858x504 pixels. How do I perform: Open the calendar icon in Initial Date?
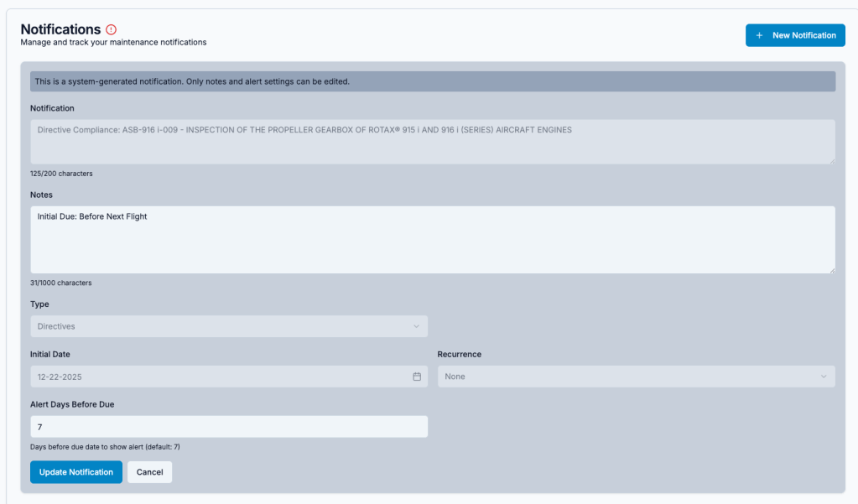[417, 377]
